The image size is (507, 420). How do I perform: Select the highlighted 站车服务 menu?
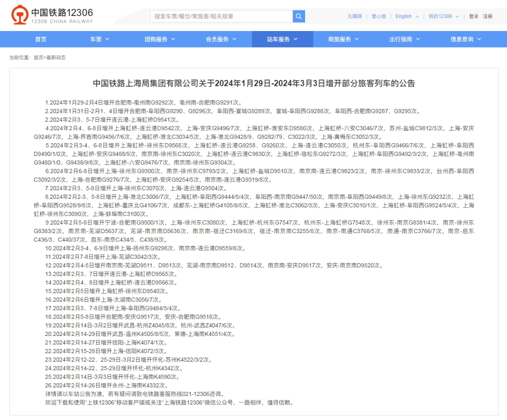[x=282, y=39]
